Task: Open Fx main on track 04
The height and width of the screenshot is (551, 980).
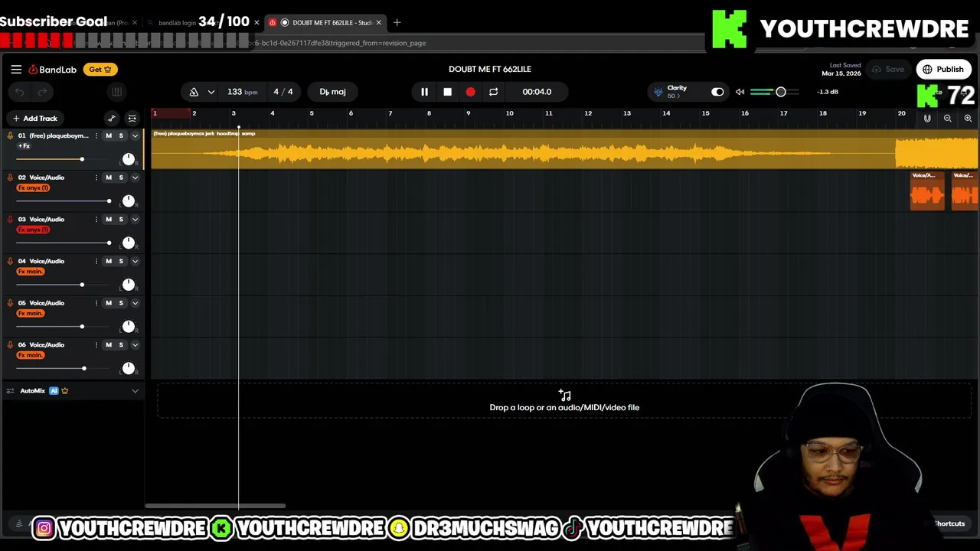Action: [x=31, y=272]
